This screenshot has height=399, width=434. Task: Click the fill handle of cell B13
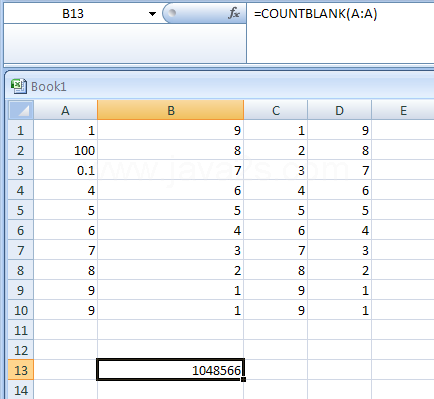tap(244, 379)
